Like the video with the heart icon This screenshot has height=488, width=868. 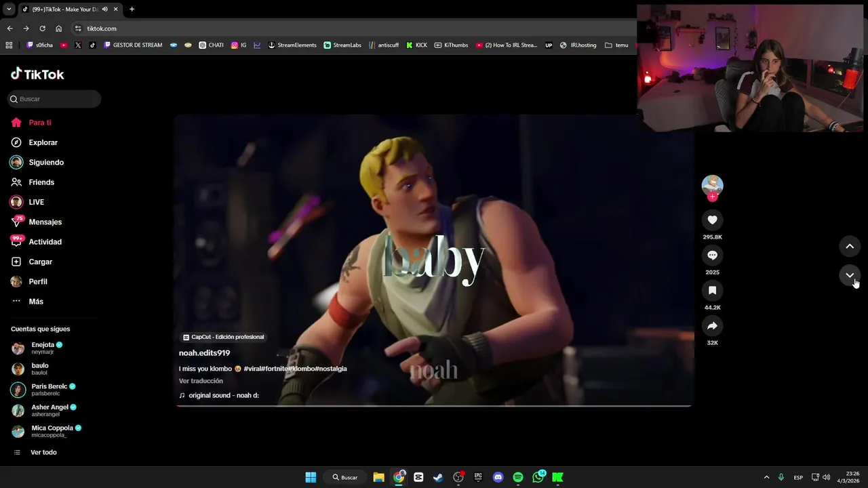(x=712, y=220)
